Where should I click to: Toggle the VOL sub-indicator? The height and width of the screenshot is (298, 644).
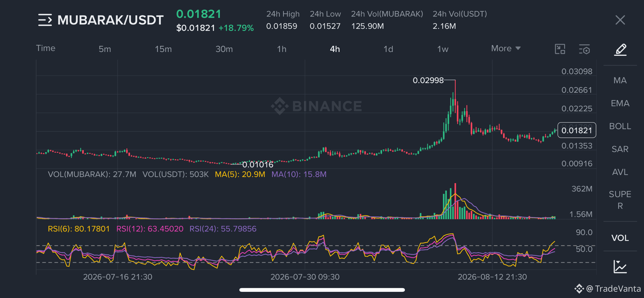(620, 238)
